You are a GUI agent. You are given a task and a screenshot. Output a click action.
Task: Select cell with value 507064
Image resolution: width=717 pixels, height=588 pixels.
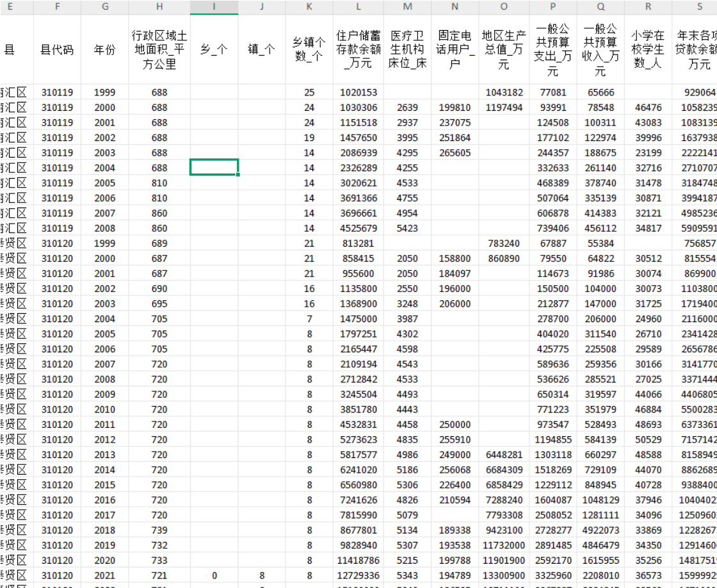[x=553, y=198]
